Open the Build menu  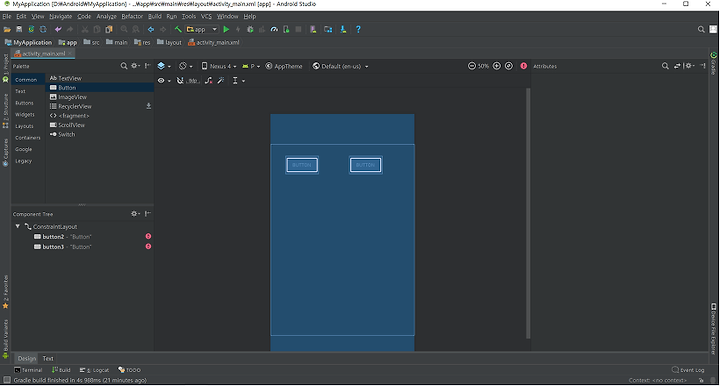pyautogui.click(x=155, y=16)
